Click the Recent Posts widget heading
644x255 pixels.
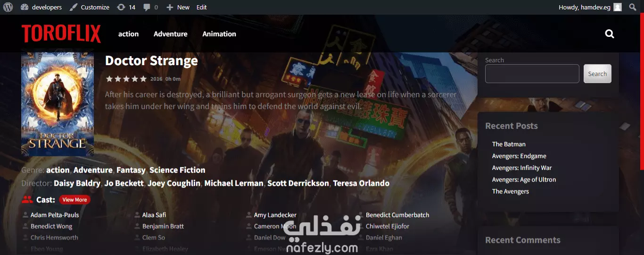coord(512,126)
